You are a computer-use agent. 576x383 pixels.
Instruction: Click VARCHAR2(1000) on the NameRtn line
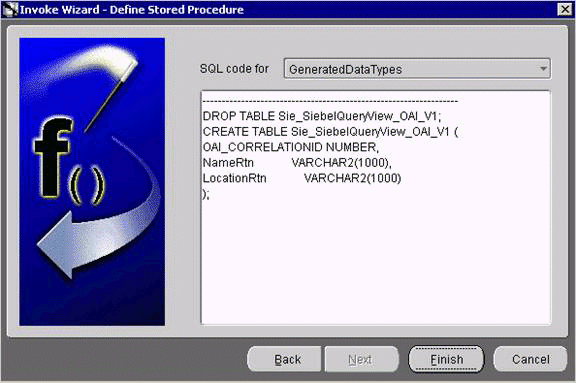click(x=341, y=163)
